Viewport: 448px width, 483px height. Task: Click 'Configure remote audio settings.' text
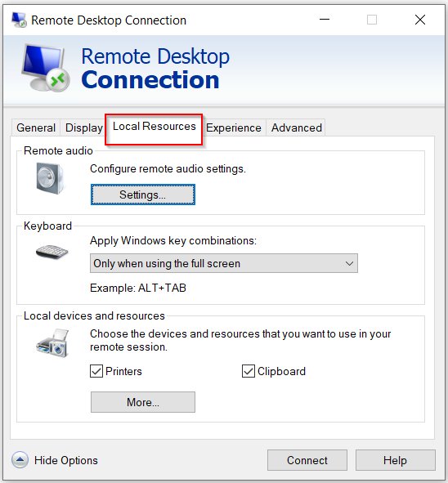coord(168,169)
